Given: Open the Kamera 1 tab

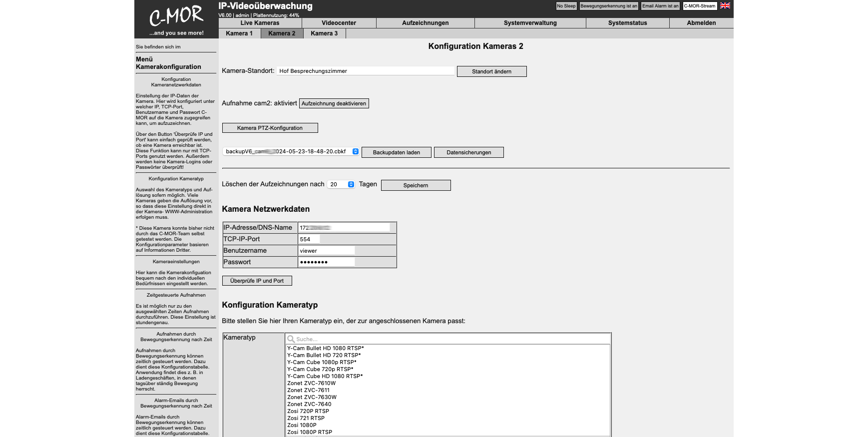Looking at the screenshot, I should [239, 33].
